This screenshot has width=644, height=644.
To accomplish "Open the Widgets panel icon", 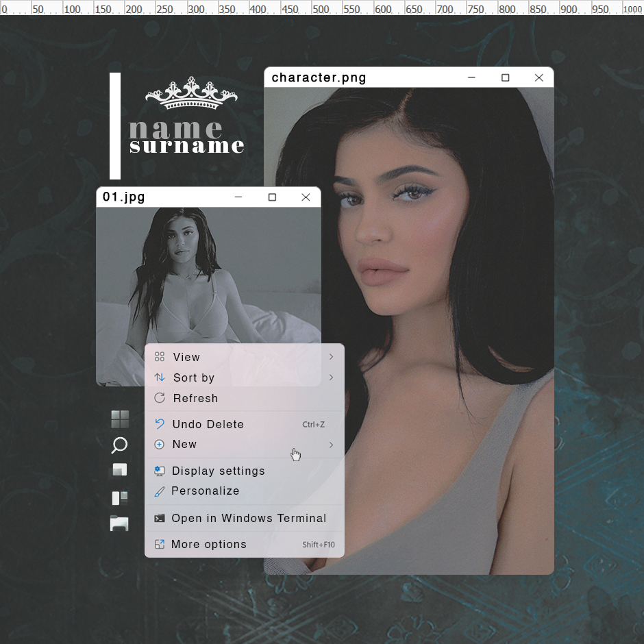I will [x=120, y=498].
